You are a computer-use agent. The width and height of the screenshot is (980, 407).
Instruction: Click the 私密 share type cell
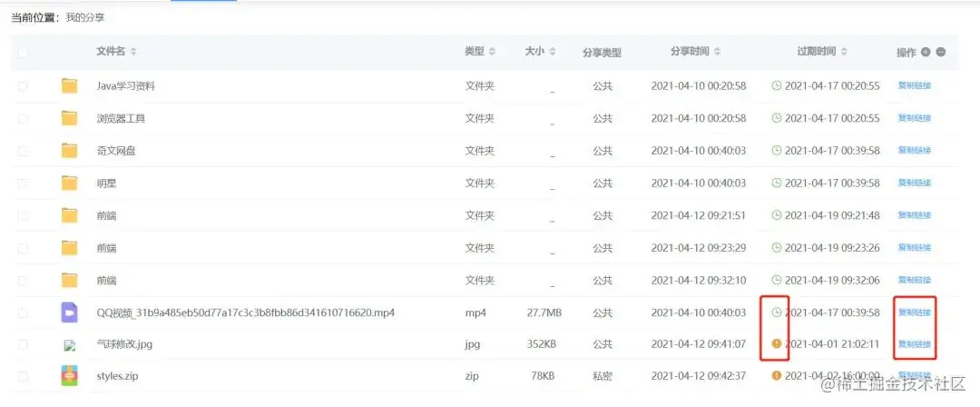pos(603,376)
